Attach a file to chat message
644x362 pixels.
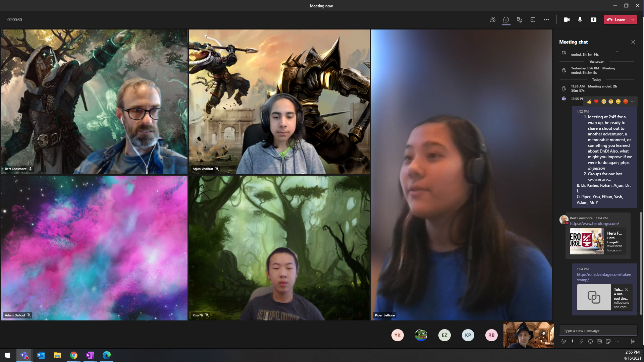[x=581, y=342]
